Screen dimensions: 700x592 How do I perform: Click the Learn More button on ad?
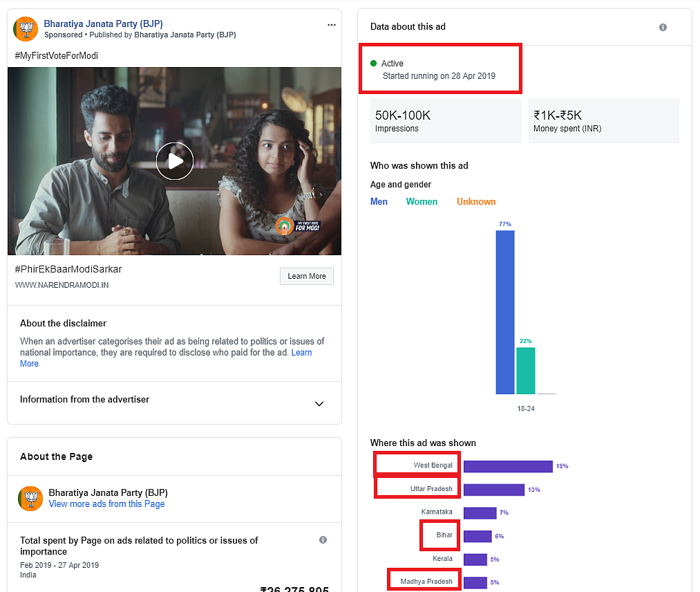307,276
